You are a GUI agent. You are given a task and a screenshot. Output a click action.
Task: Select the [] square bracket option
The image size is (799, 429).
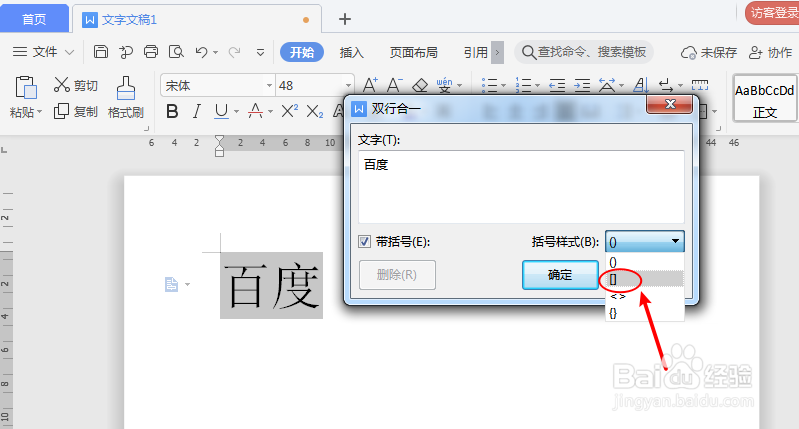tap(645, 279)
